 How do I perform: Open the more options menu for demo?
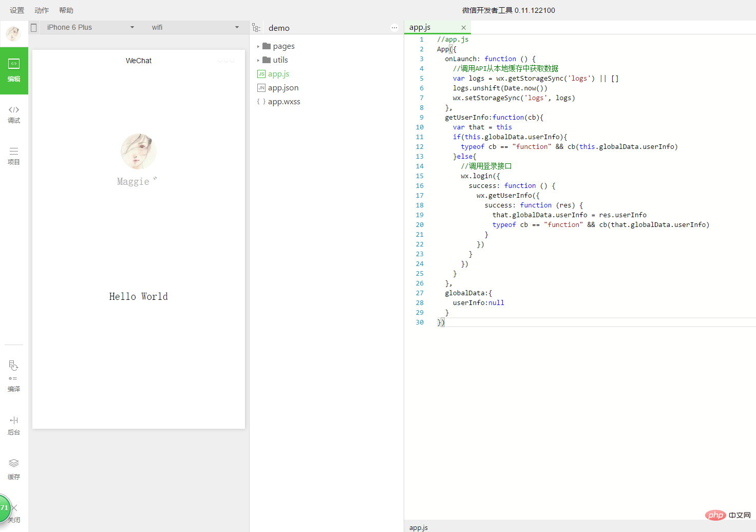[x=394, y=28]
